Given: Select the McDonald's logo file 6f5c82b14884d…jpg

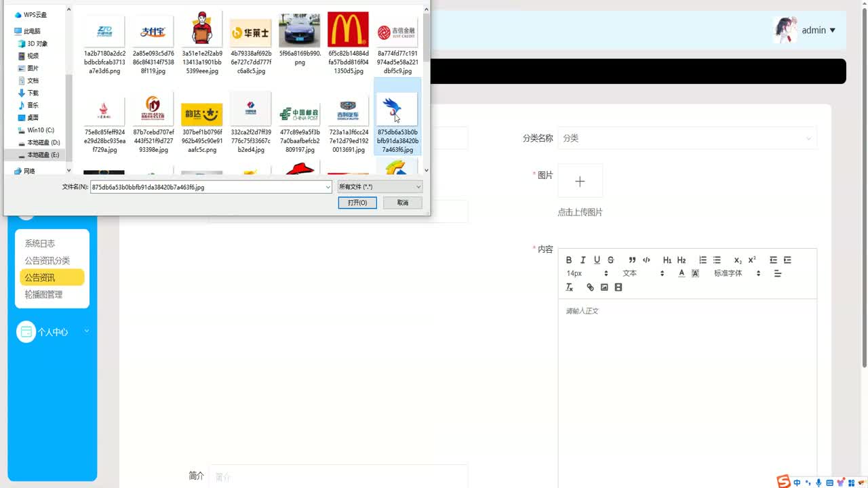Looking at the screenshot, I should (x=349, y=43).
